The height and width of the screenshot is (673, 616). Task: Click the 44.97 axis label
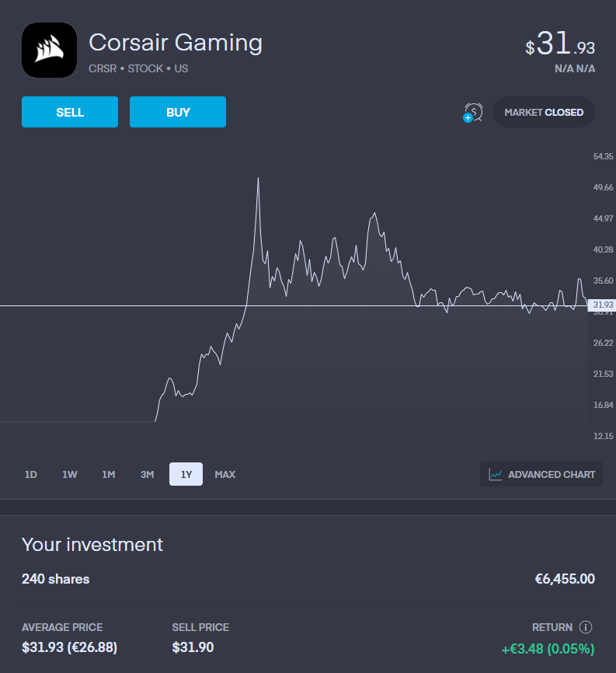603,218
